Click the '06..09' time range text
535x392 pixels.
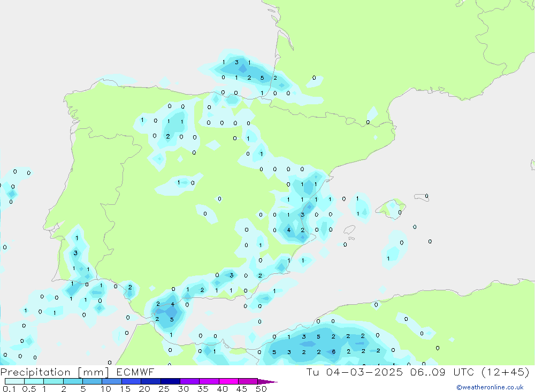pos(428,372)
